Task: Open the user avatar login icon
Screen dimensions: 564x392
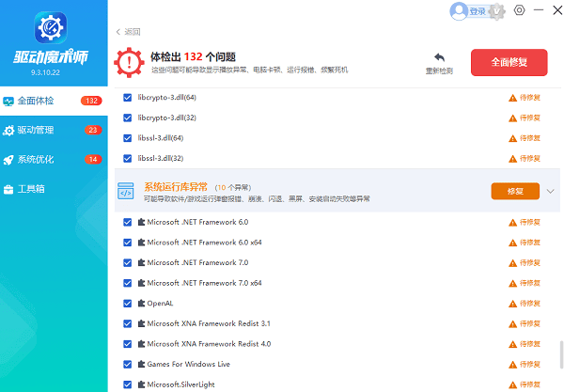Action: pos(459,11)
